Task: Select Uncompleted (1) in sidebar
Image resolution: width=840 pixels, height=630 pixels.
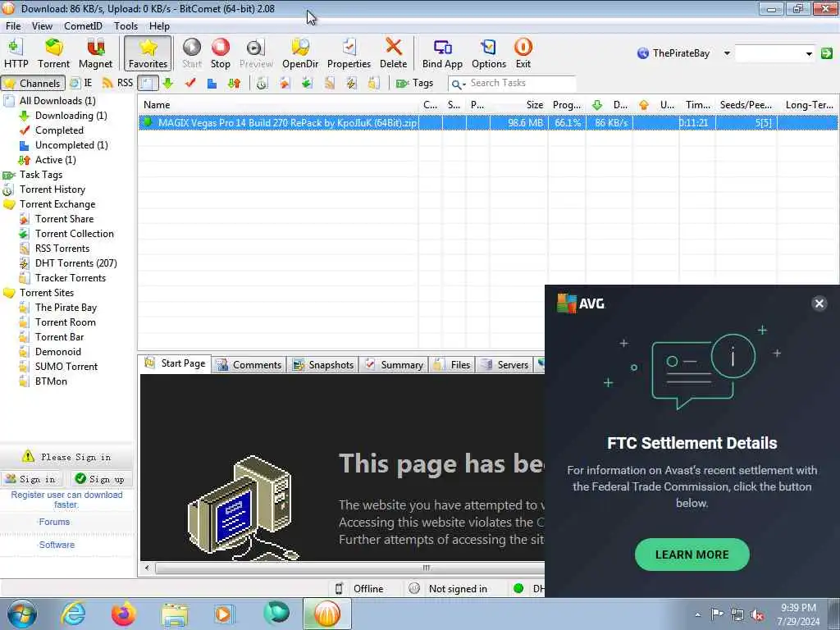Action: pos(71,144)
